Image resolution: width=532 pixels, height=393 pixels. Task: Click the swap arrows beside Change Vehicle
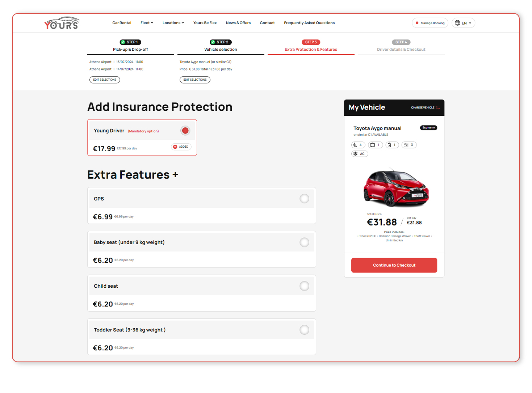click(x=438, y=108)
